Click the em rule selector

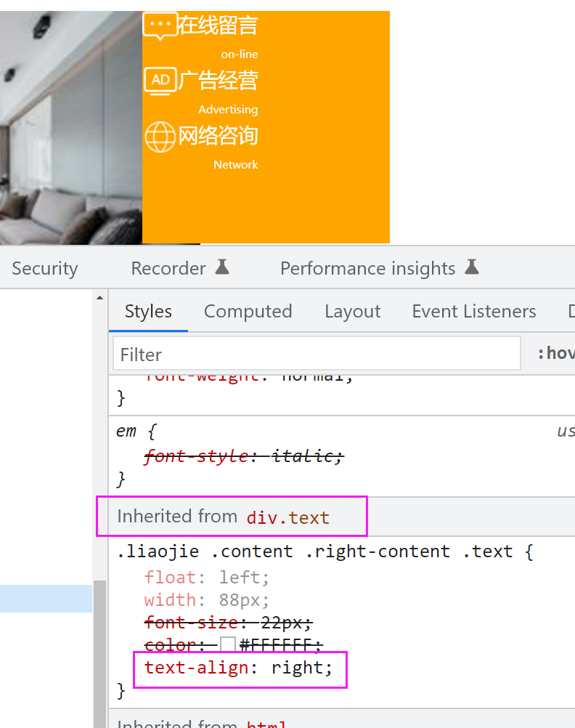[x=126, y=431]
